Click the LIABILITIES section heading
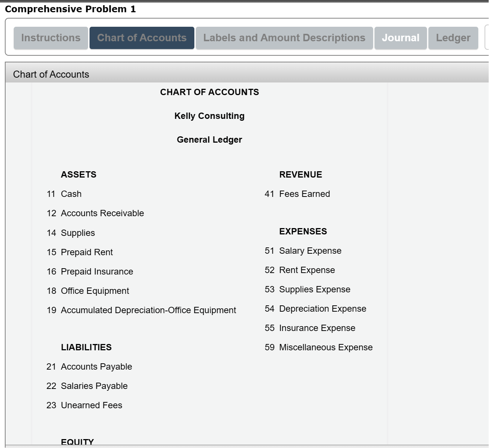 (86, 347)
